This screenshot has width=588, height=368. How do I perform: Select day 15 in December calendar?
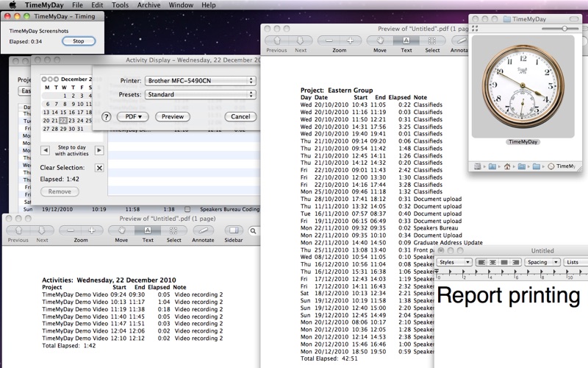point(63,112)
